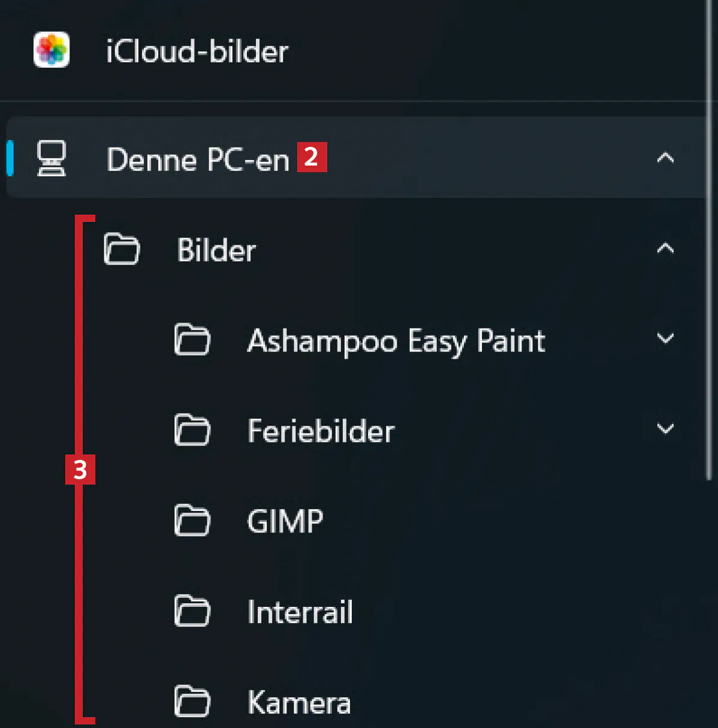Open the Feriebilder folder label
The width and height of the screenshot is (718, 728).
click(321, 431)
